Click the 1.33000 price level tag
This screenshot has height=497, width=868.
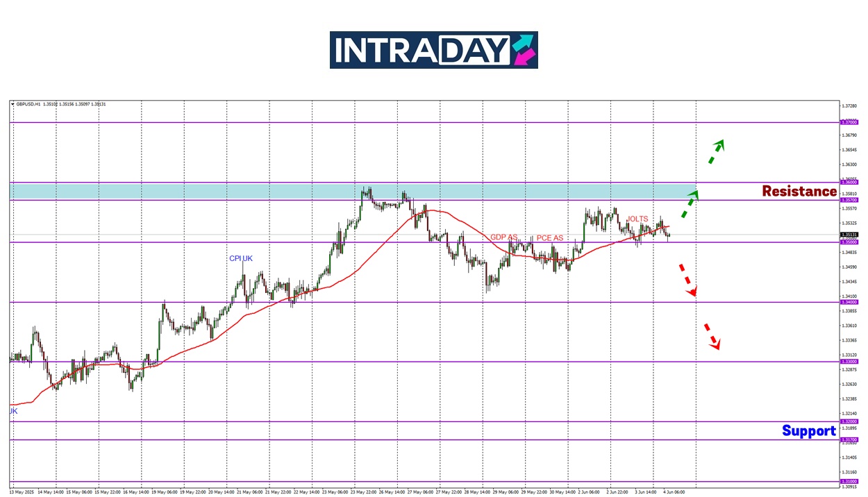pos(849,362)
